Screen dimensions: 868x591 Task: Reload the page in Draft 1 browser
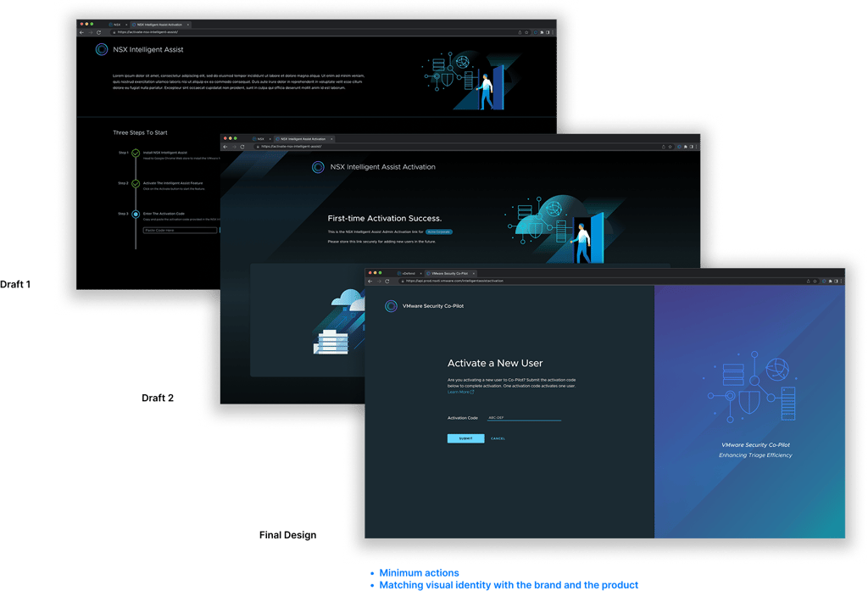(98, 32)
